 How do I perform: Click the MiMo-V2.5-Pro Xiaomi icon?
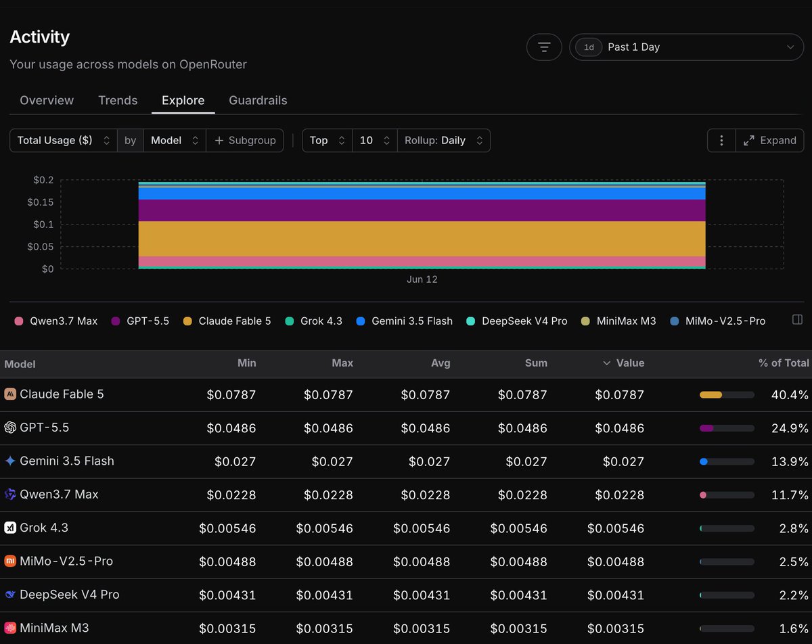pos(10,561)
